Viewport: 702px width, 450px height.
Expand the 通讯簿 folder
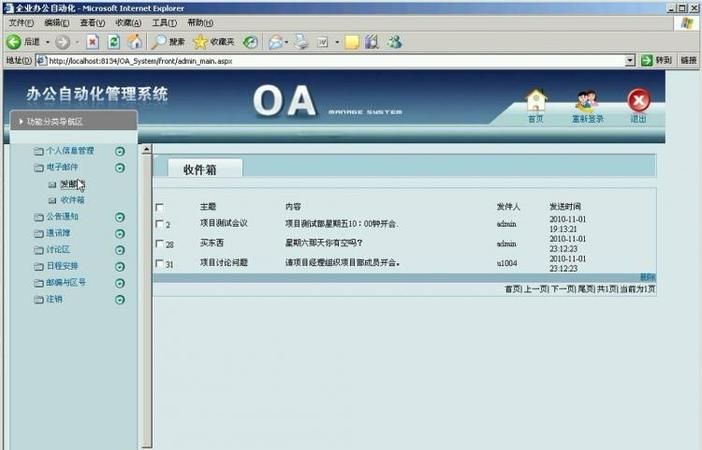52,233
